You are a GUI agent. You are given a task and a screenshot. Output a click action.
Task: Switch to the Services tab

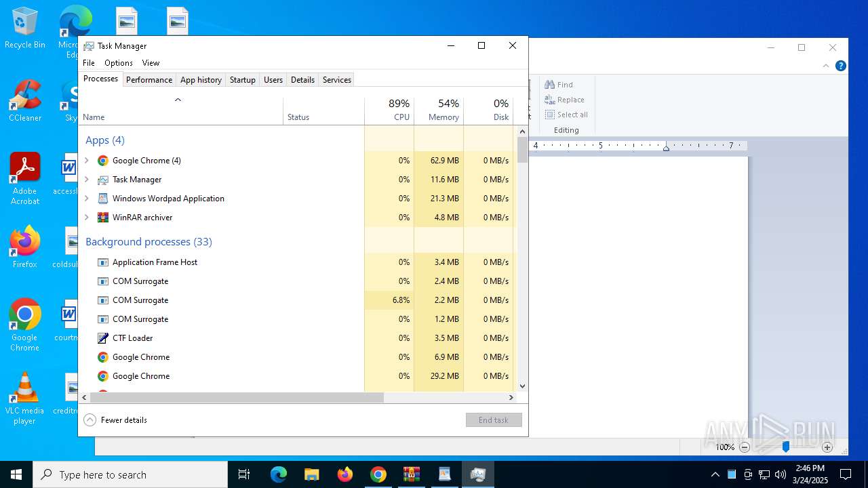coord(337,80)
